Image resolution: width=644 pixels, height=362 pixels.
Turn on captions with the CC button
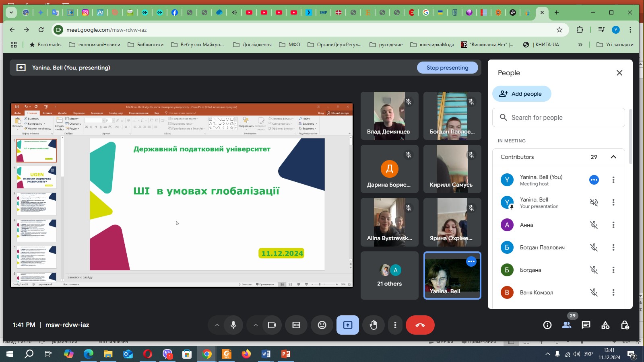(x=296, y=325)
